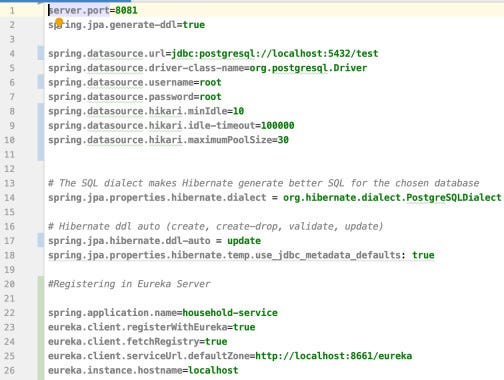The height and width of the screenshot is (380, 504).
Task: Click username value root on line 6
Action: 210,82
